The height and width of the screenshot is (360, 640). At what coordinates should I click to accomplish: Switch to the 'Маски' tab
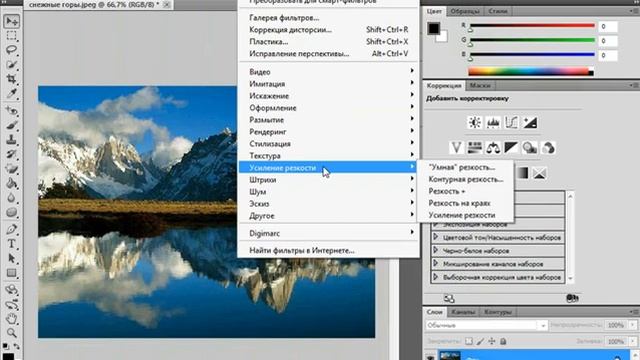pyautogui.click(x=480, y=85)
